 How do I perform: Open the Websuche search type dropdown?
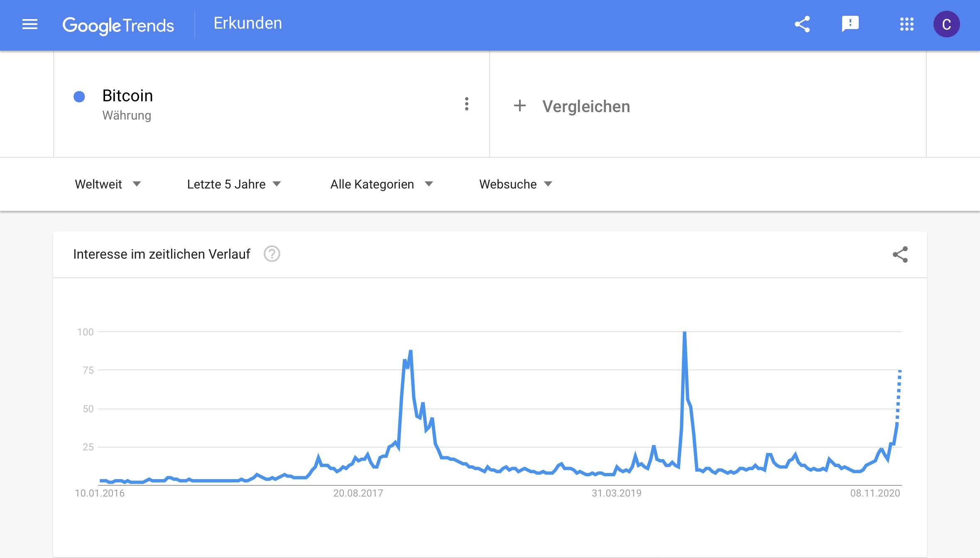[515, 184]
